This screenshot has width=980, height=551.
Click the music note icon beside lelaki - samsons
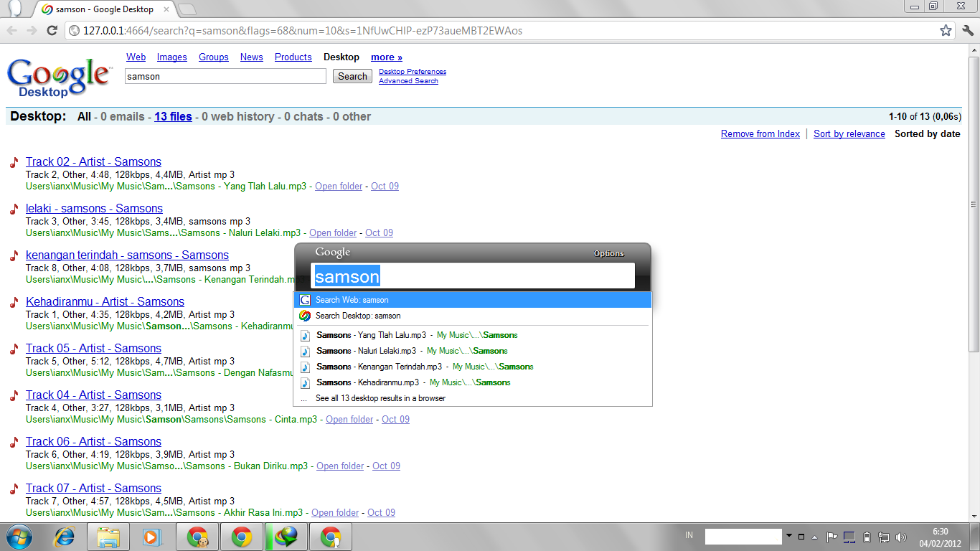14,209
